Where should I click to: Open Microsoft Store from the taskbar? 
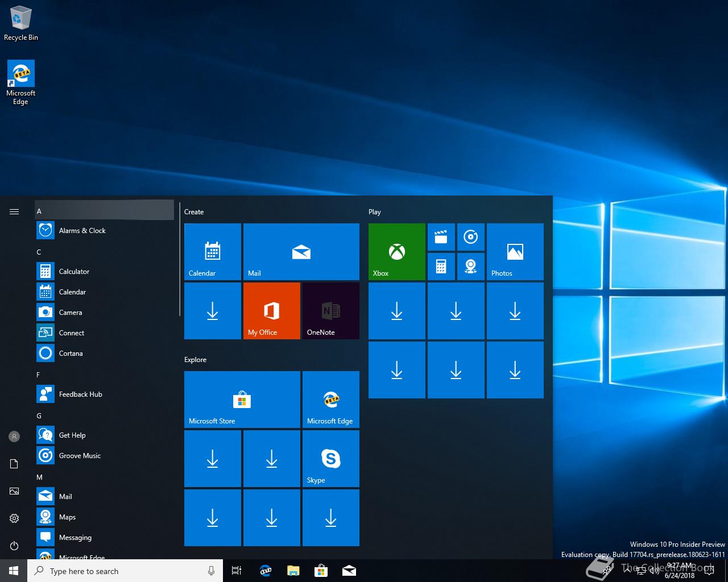pos(321,571)
